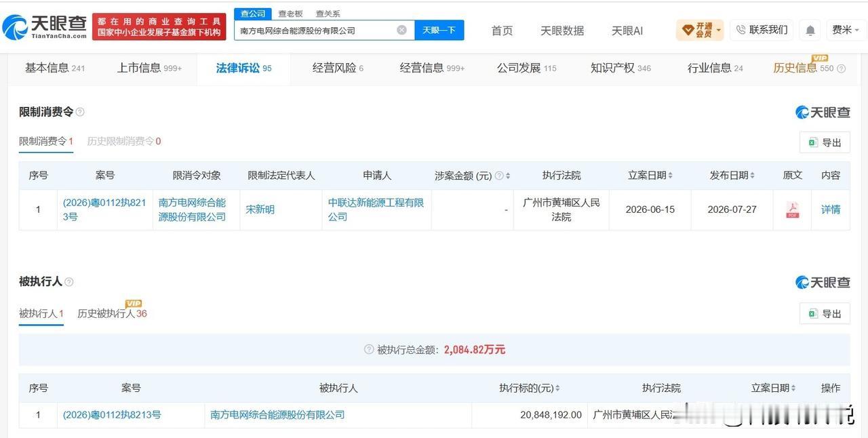The image size is (868, 438).
Task: Switch to 上市信息 tab
Action: click(x=149, y=68)
